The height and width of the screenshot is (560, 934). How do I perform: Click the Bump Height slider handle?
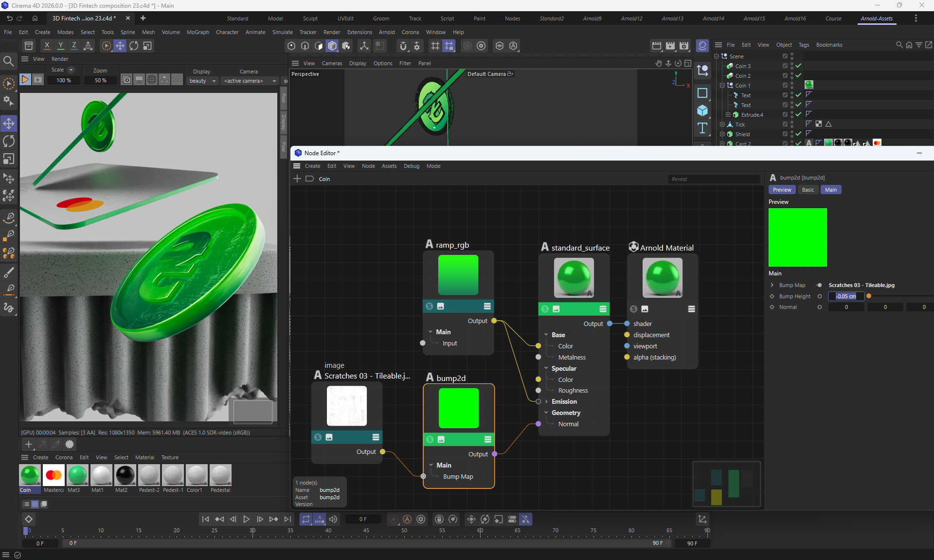[869, 296]
